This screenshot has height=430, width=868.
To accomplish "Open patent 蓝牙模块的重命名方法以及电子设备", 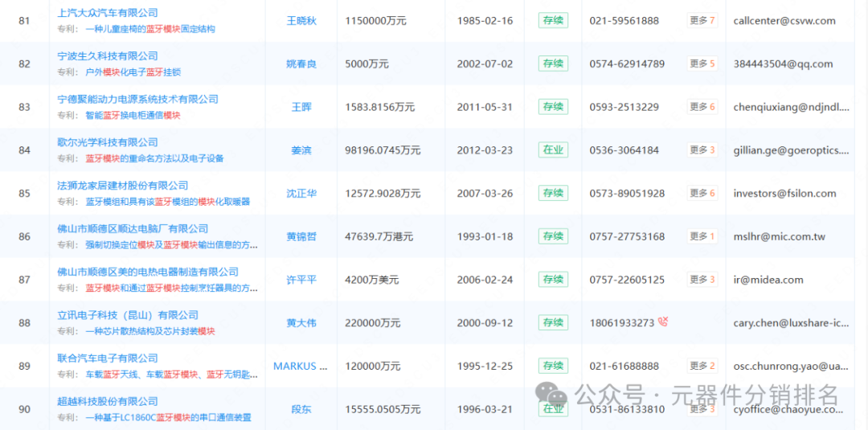I will (x=154, y=158).
